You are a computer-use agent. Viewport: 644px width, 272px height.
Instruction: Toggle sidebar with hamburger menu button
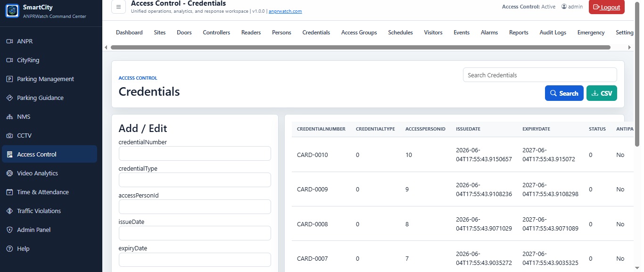coord(118,7)
